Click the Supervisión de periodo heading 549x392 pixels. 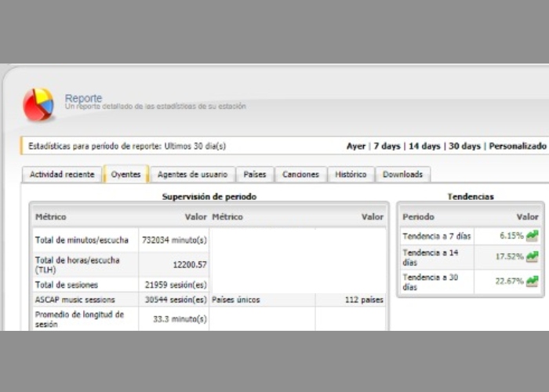pos(209,197)
